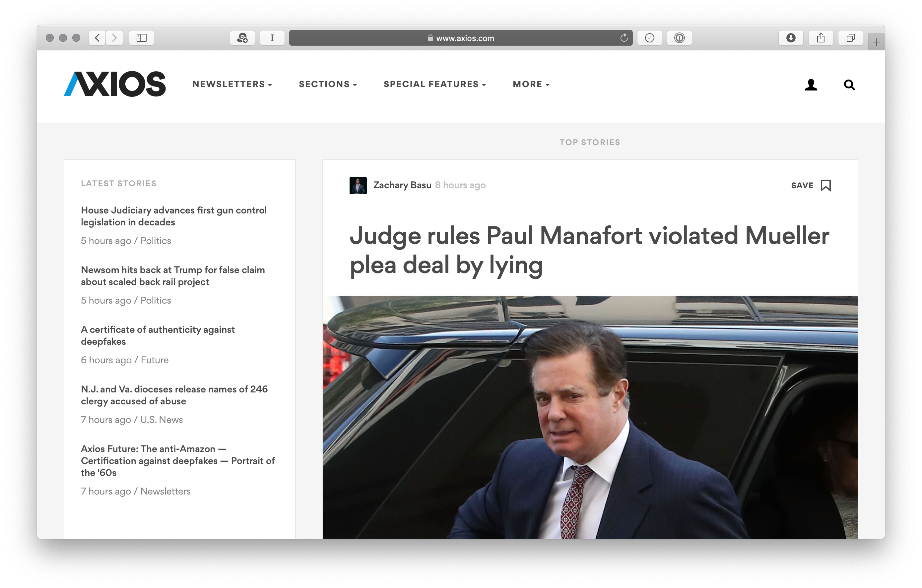922x588 pixels.
Task: Open the Manafort story photo
Action: [590, 417]
